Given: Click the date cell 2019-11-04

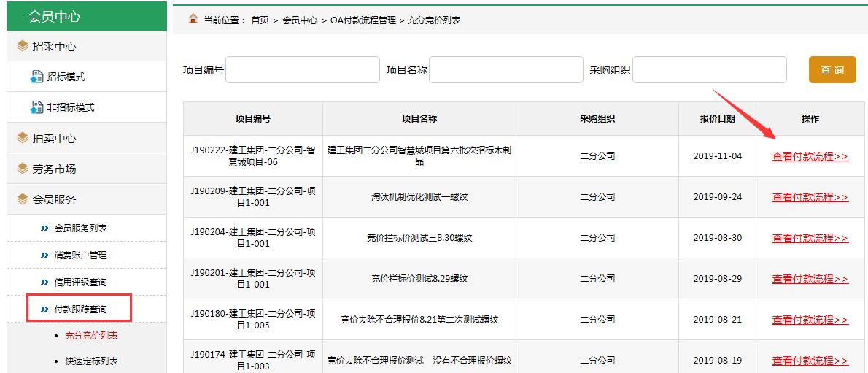Looking at the screenshot, I should click(718, 156).
